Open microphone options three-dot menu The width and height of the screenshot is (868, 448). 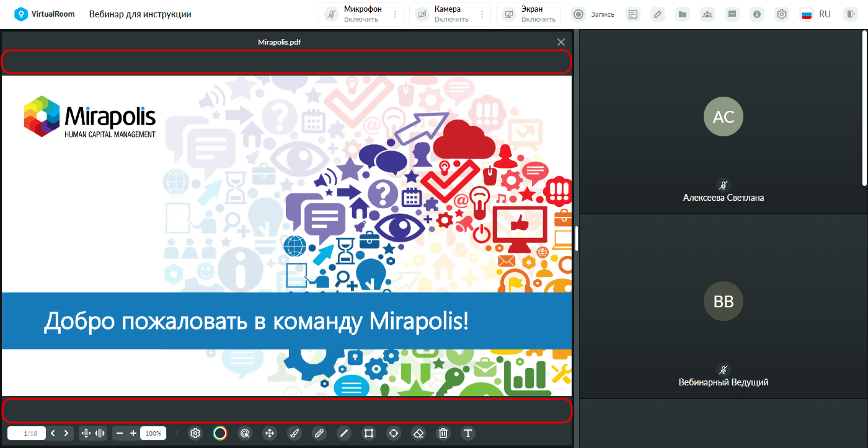tap(396, 14)
